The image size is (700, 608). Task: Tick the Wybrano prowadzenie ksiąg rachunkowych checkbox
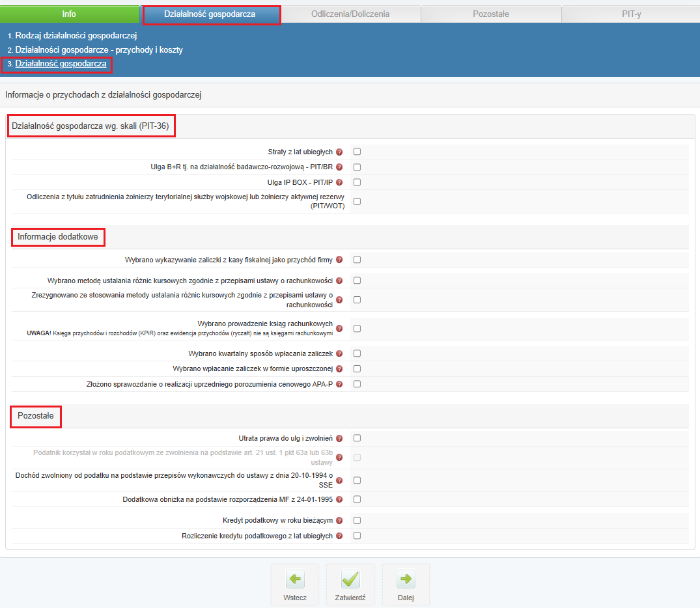pos(357,329)
